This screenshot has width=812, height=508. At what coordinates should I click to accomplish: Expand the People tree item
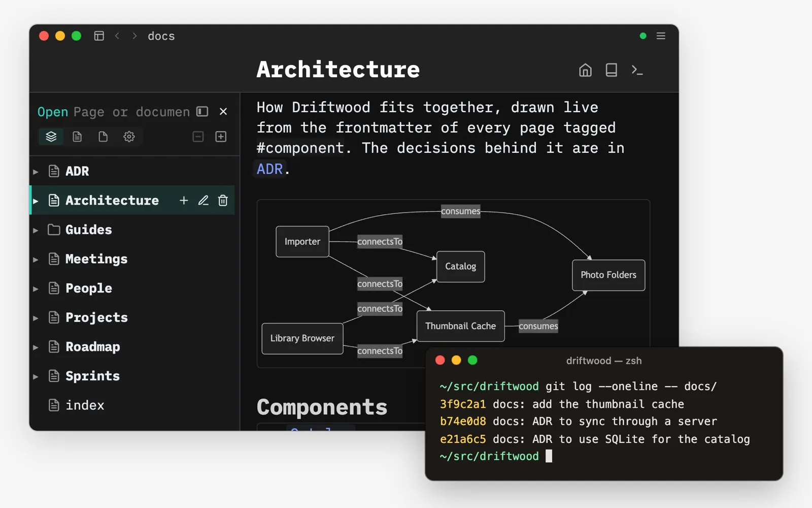(36, 289)
